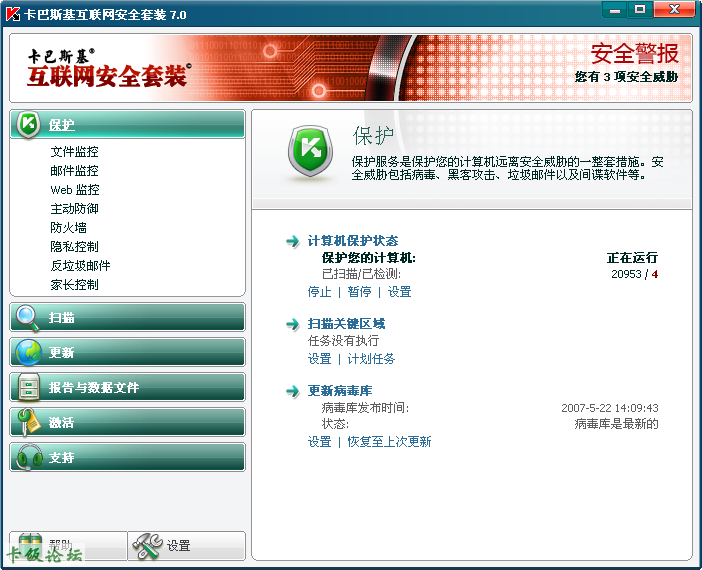
Task: Open the 更新病毒库 heading link
Action: tap(340, 391)
